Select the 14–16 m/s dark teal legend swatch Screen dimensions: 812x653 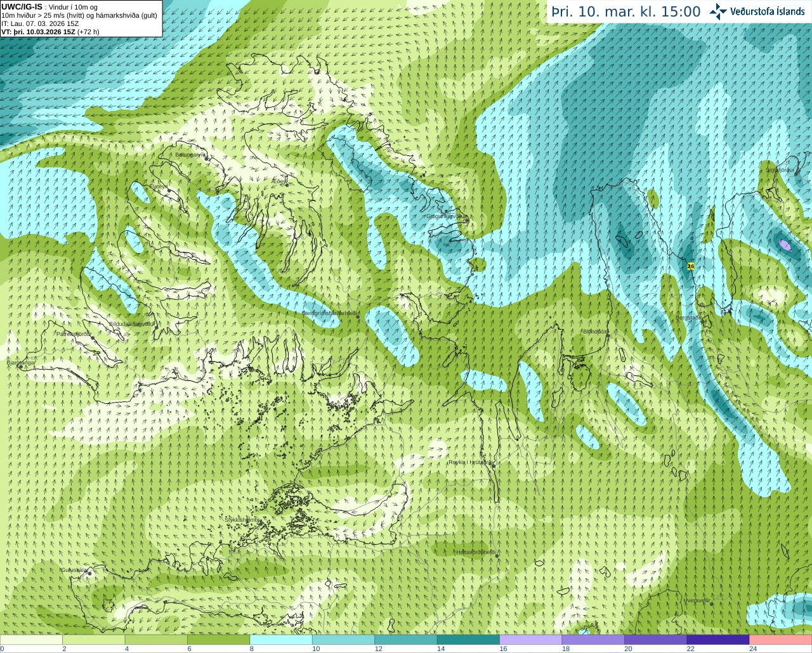tap(468, 640)
